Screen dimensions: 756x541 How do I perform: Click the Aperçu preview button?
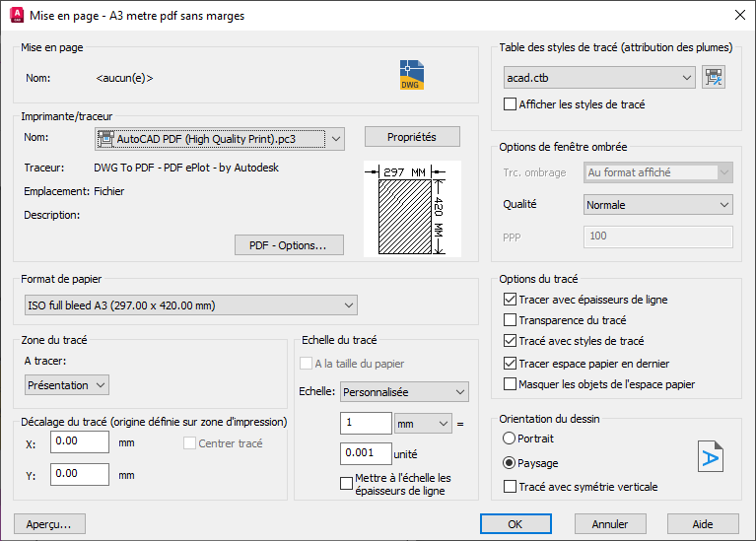49,524
